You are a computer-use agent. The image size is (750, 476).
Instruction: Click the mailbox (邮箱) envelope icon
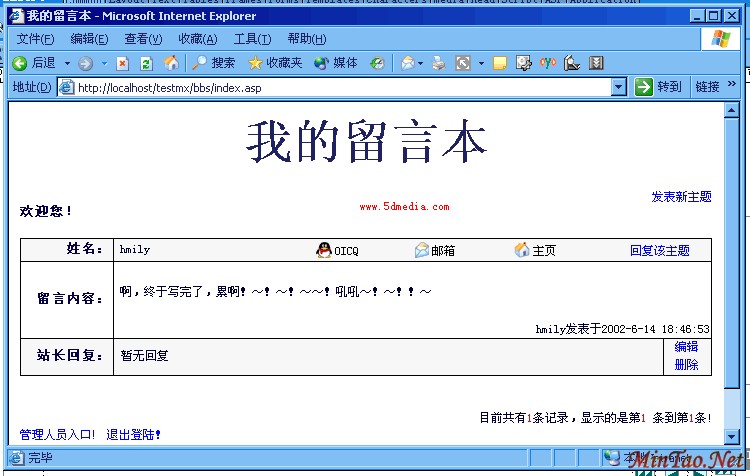(422, 250)
